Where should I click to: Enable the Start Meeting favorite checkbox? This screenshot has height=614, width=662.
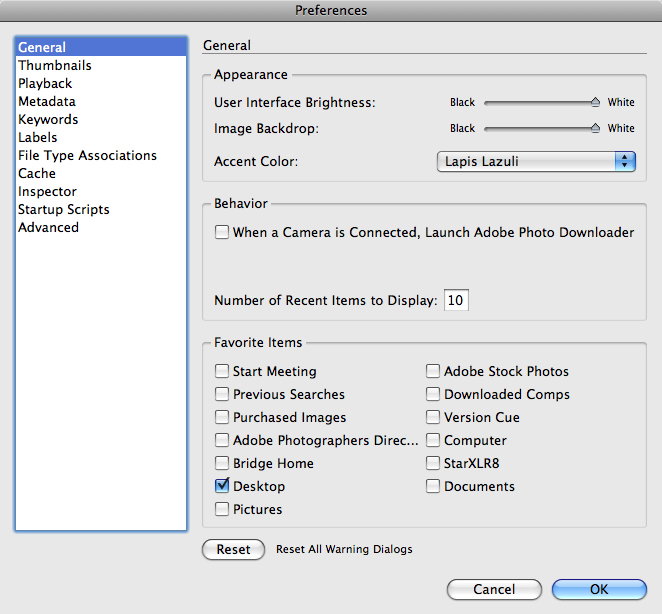click(222, 371)
